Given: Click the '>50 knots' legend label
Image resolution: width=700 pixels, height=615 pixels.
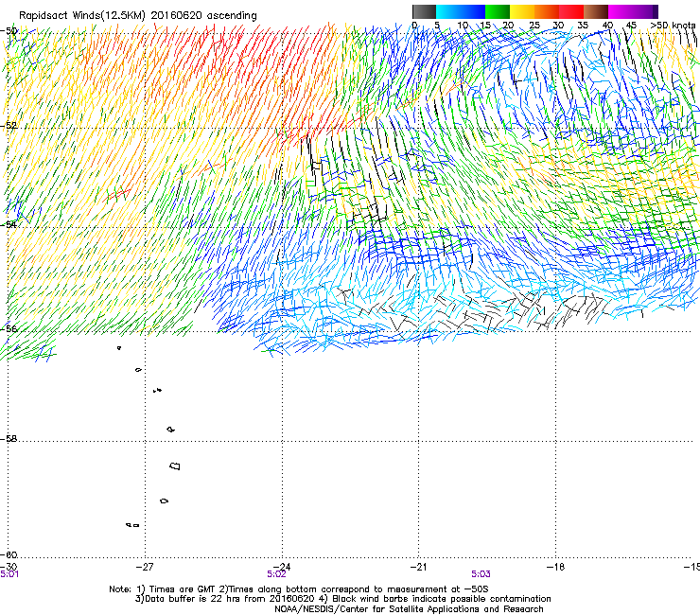Looking at the screenshot, I should (x=673, y=26).
